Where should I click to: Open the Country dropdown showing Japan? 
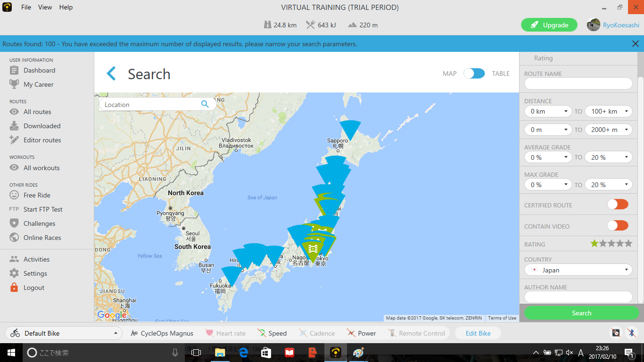[578, 270]
